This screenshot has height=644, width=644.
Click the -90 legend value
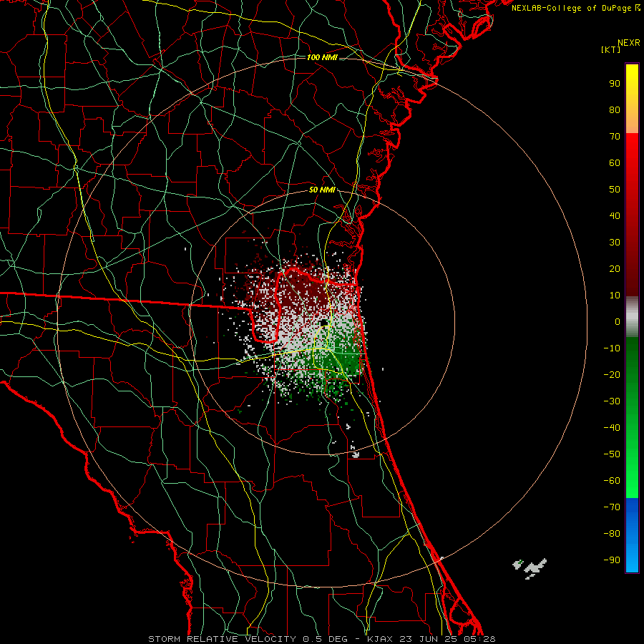[612, 560]
